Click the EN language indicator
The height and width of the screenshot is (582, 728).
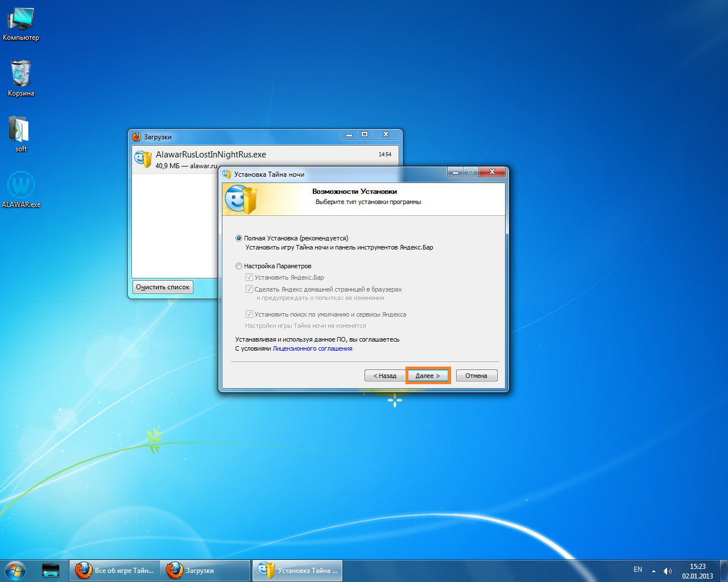638,569
